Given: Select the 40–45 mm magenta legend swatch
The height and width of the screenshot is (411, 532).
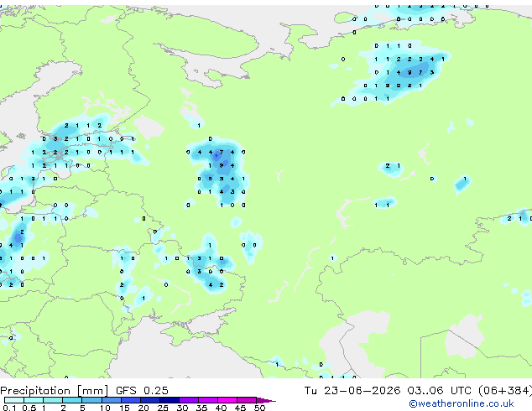Looking at the screenshot, I should coord(227,400).
